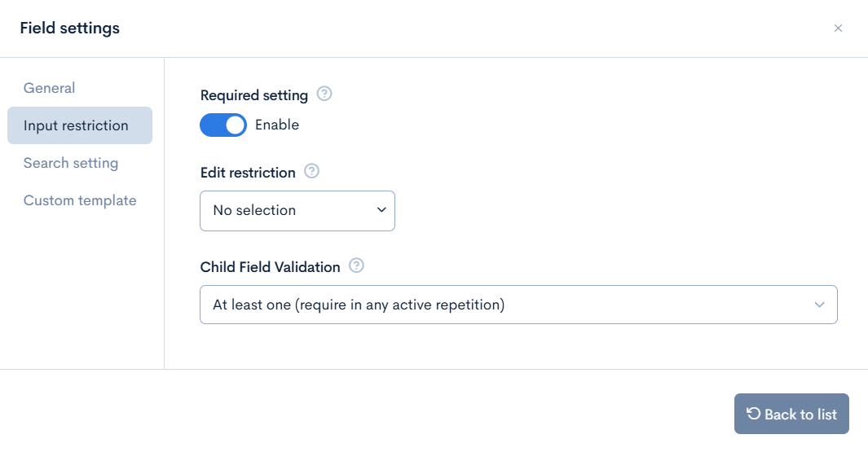Click the circular arrow icon in Back to list
The image size is (868, 452).
tap(753, 413)
